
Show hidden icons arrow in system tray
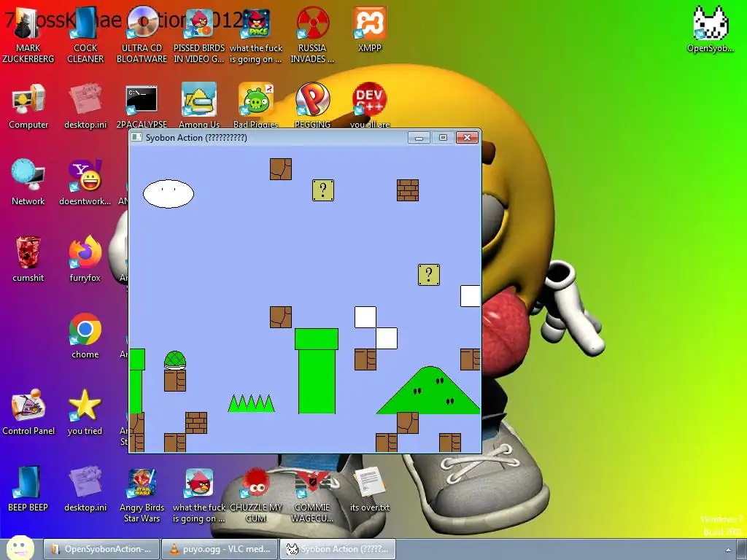tap(728, 550)
